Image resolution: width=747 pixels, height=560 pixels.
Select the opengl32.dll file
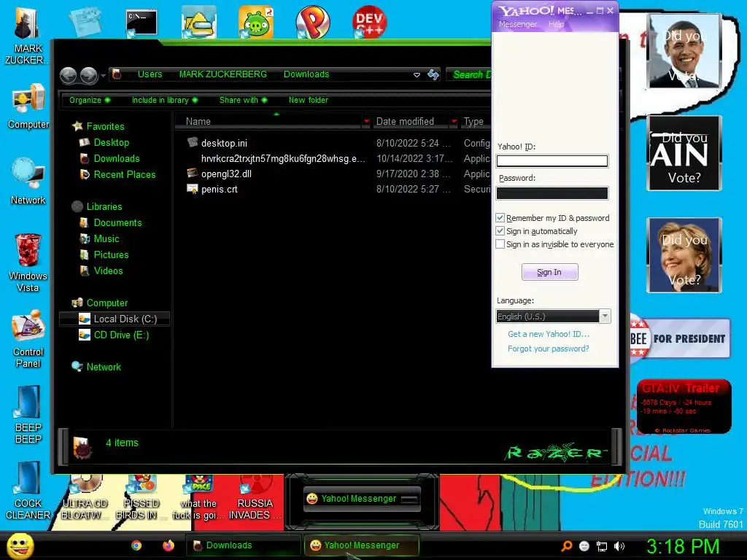point(226,174)
